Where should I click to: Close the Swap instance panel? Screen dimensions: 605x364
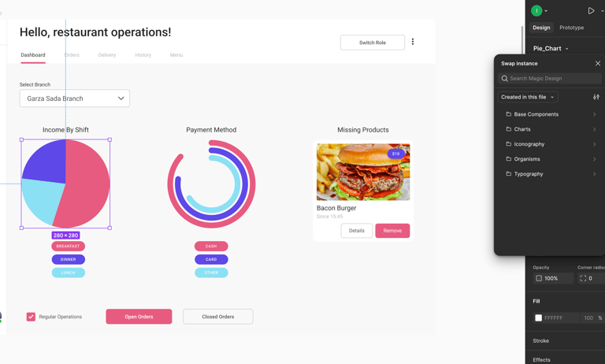click(597, 64)
